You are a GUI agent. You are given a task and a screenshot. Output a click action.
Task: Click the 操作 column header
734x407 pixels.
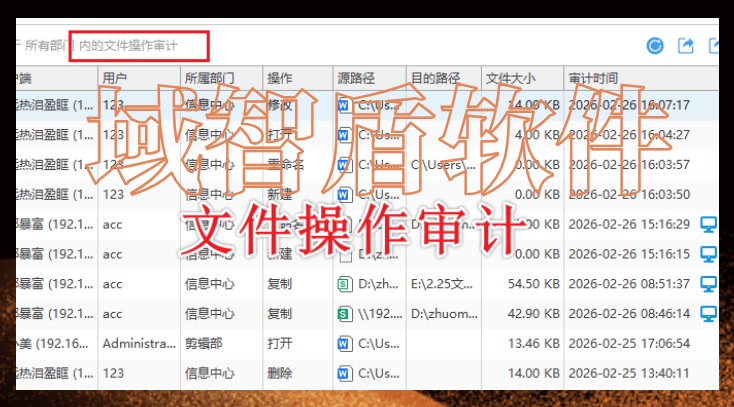298,78
